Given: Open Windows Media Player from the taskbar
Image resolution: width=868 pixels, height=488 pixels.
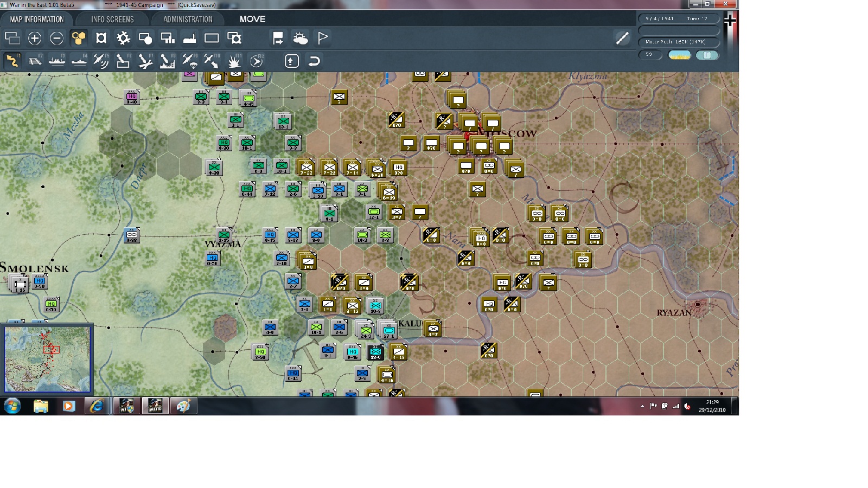Looking at the screenshot, I should click(x=68, y=406).
